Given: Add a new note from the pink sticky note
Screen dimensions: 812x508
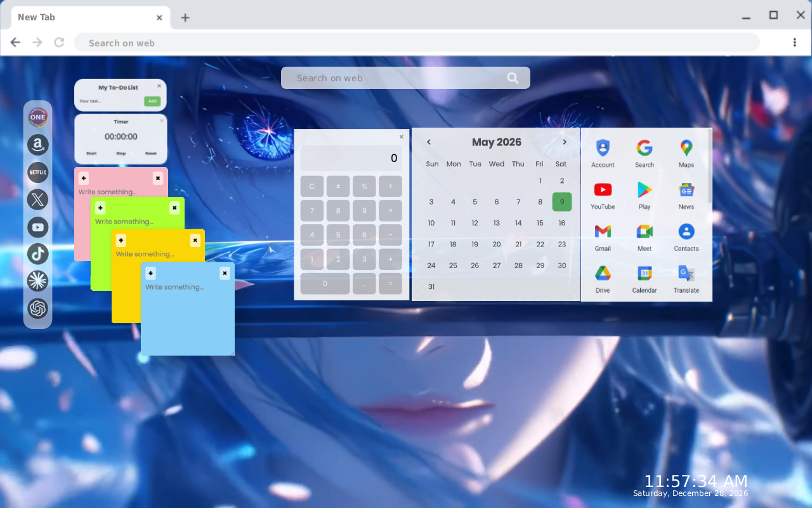Looking at the screenshot, I should (84, 178).
